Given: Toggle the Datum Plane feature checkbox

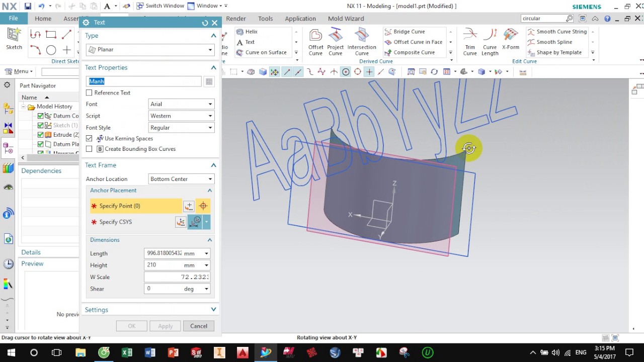Looking at the screenshot, I should click(41, 144).
